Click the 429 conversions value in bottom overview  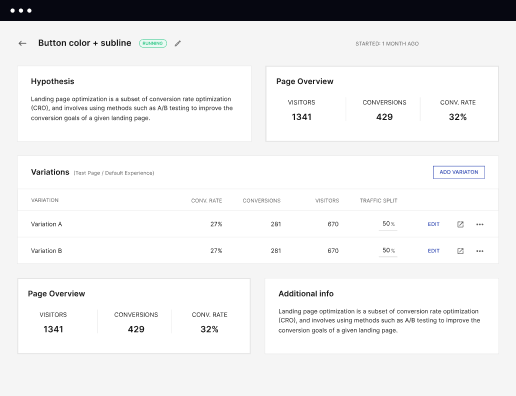pyautogui.click(x=136, y=329)
